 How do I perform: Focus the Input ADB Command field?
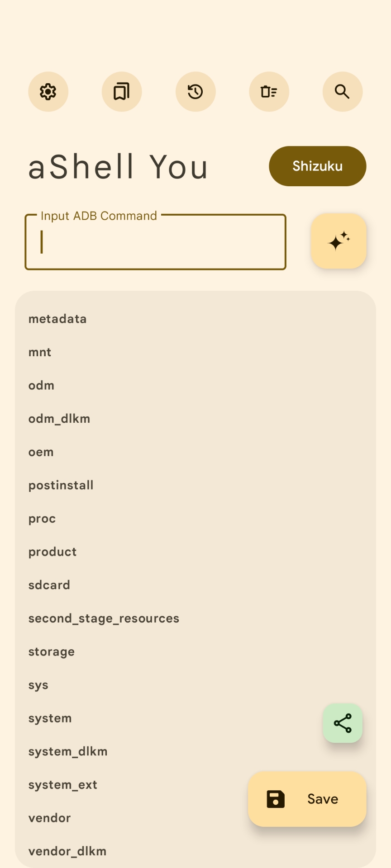[x=156, y=242]
